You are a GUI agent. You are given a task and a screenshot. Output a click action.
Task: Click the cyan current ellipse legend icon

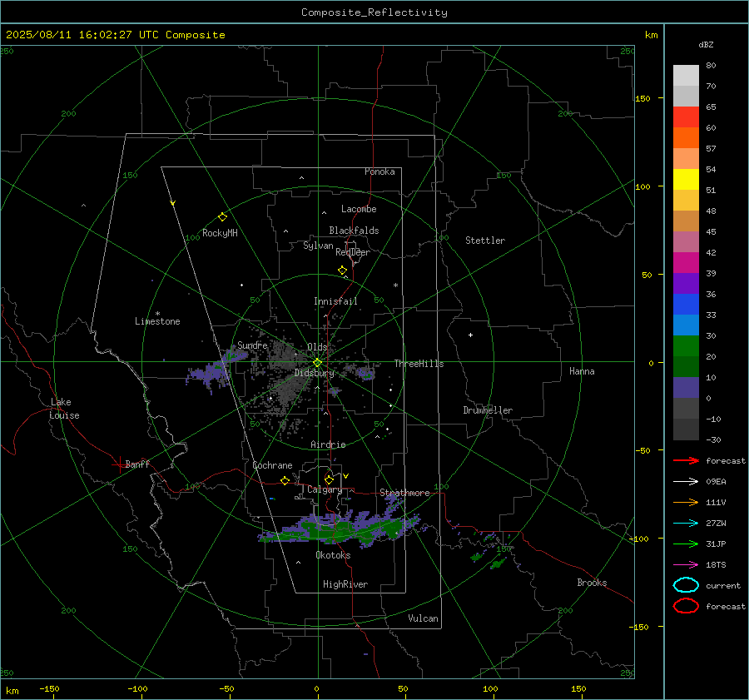[686, 585]
